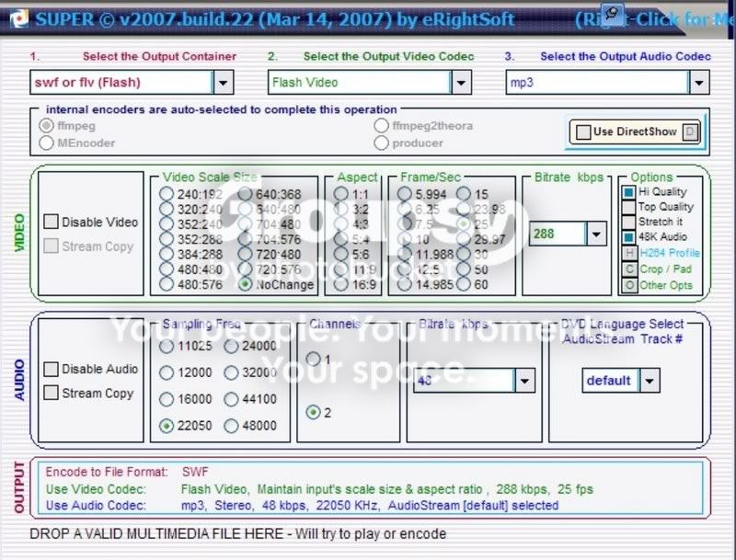Viewport: 736px width, 560px height.
Task: Check the Disable Audio box
Action: [51, 369]
